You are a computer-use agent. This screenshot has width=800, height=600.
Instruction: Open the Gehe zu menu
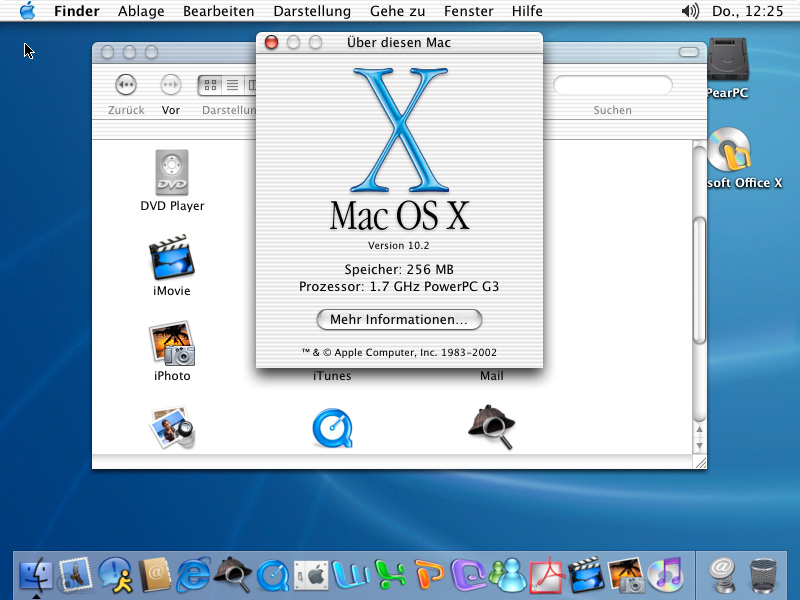[x=397, y=11]
